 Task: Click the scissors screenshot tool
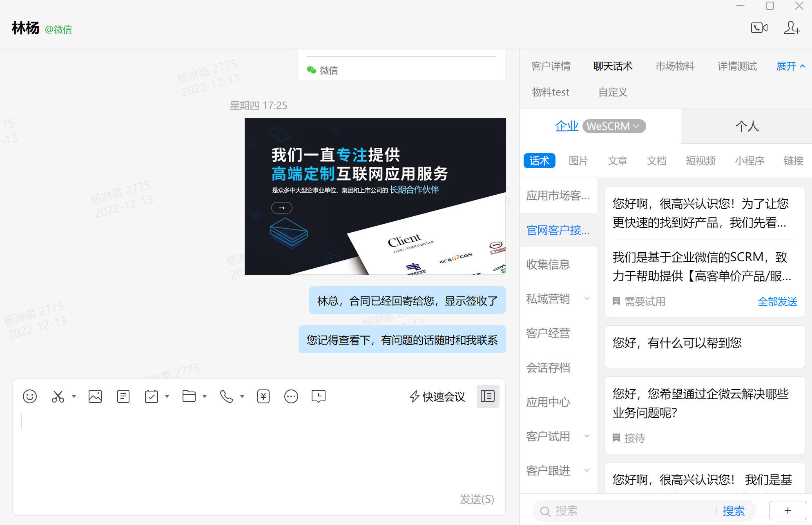tap(58, 396)
